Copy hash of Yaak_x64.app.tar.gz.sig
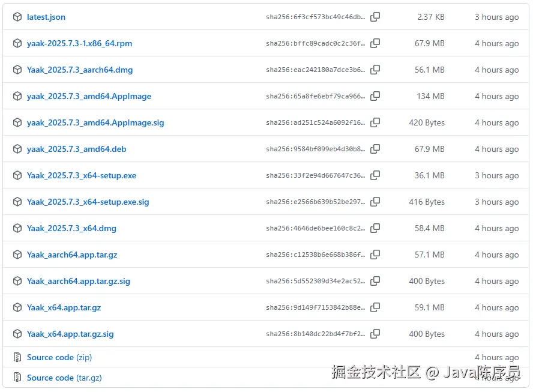The width and height of the screenshot is (533, 392). click(375, 334)
